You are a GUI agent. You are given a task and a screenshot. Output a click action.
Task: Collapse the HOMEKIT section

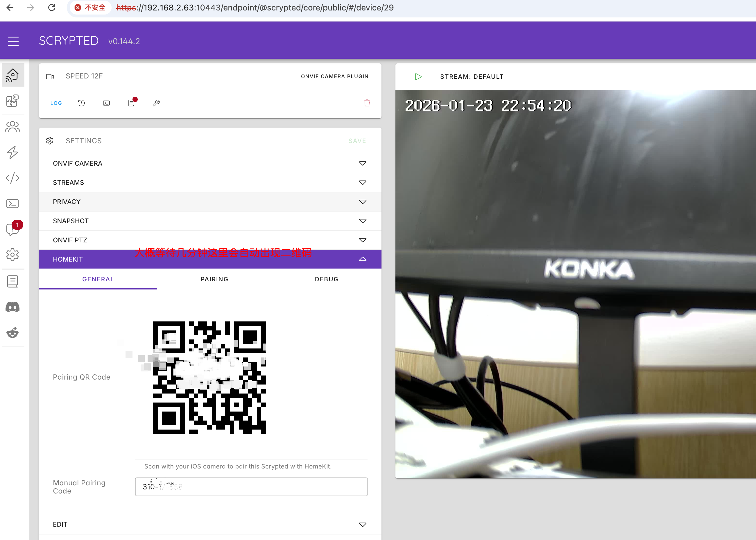tap(362, 259)
